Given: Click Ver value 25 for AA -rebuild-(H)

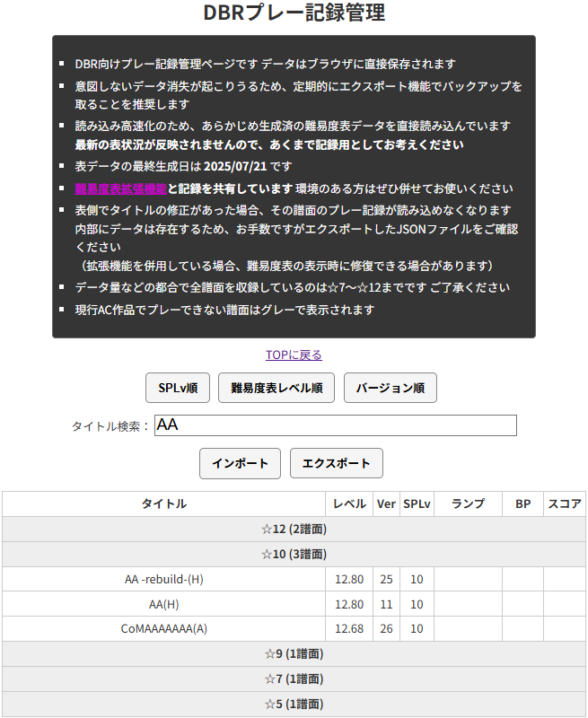Looking at the screenshot, I should click(387, 579).
